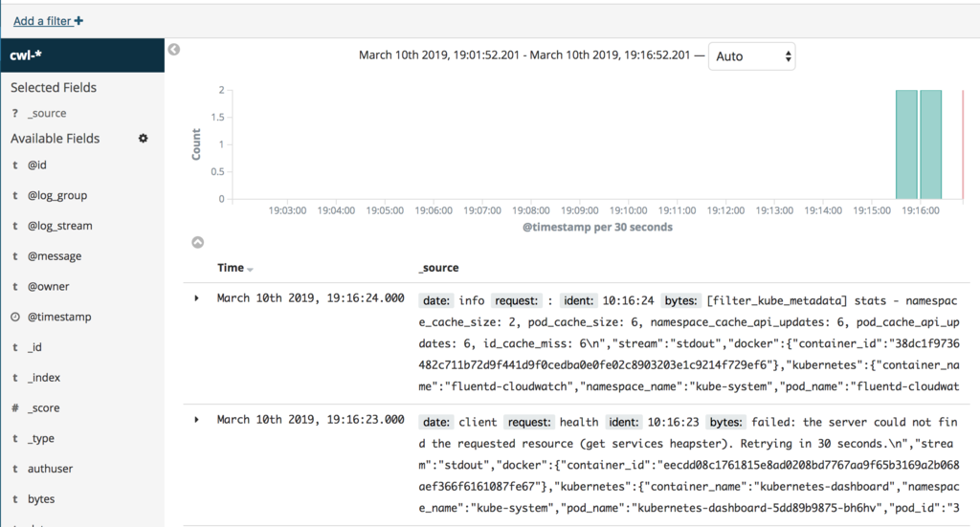This screenshot has width=980, height=527.
Task: Select the _type field
Action: (41, 438)
